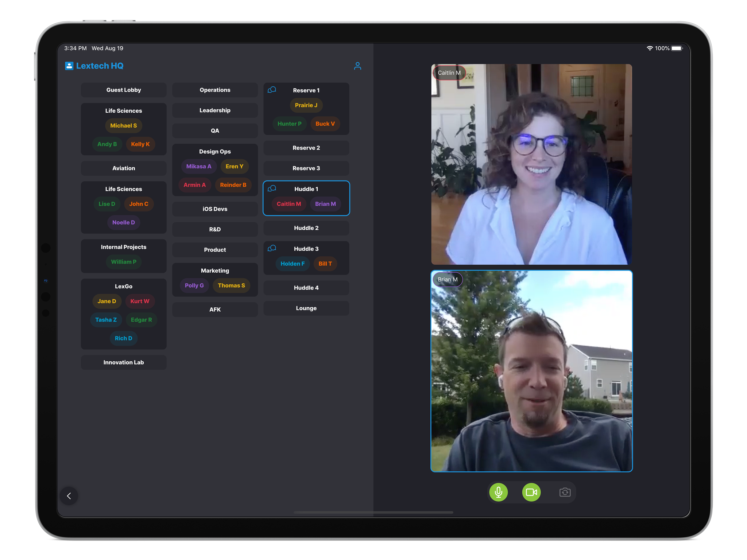Click the Reinder B name tag
747x560 pixels.
[x=233, y=185]
